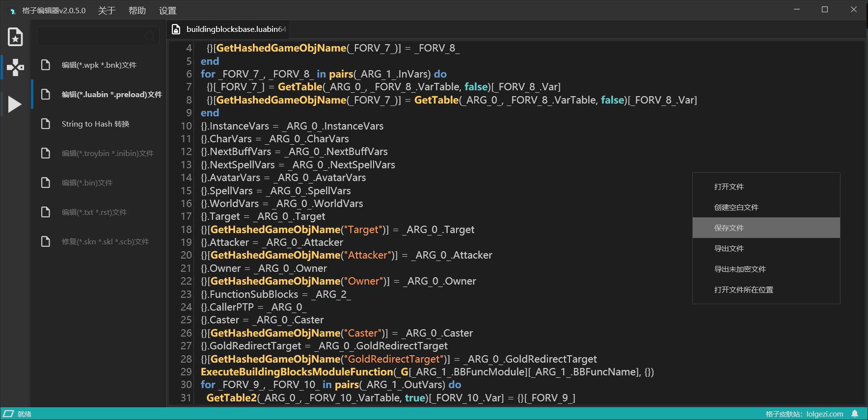This screenshot has height=420, width=868.
Task: Choose 保存文件 from the context menu
Action: coord(729,228)
